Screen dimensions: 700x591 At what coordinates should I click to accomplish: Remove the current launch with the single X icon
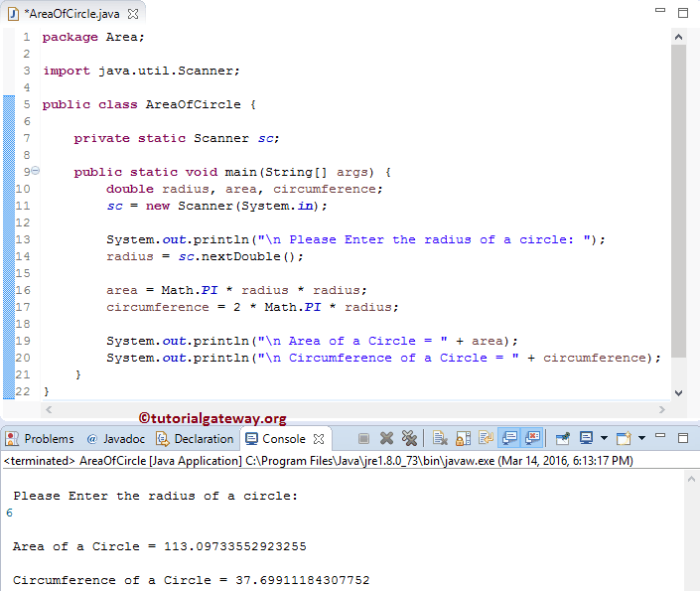coord(386,439)
